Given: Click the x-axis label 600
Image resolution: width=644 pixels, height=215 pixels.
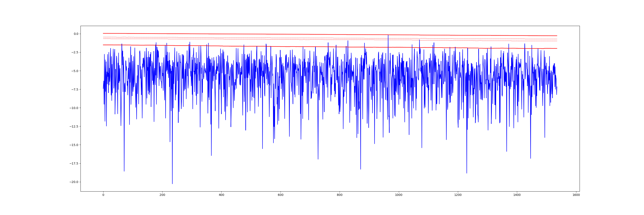Looking at the screenshot, I should [281, 195].
